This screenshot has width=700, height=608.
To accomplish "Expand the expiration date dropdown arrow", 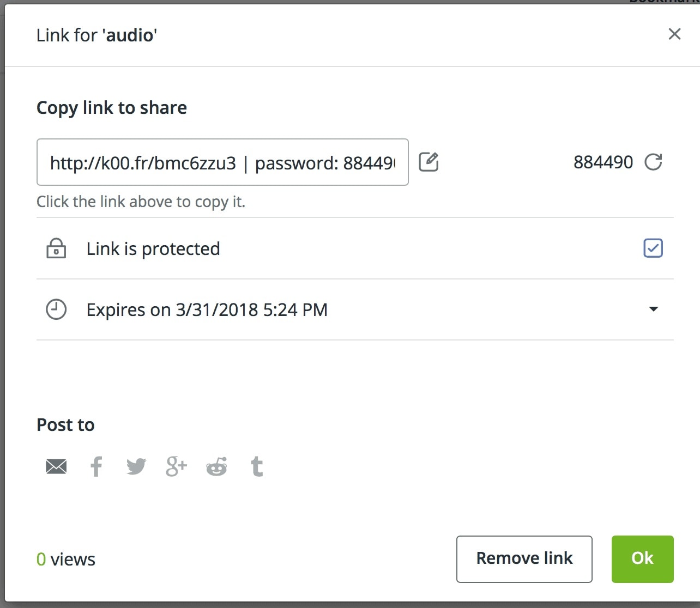I will pos(654,309).
